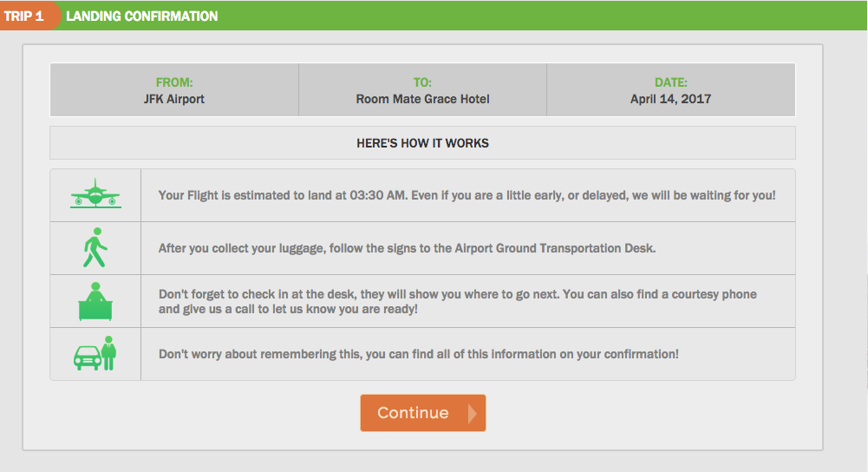Click the car and driver icon
Viewport: 868px width, 472px height.
click(95, 353)
